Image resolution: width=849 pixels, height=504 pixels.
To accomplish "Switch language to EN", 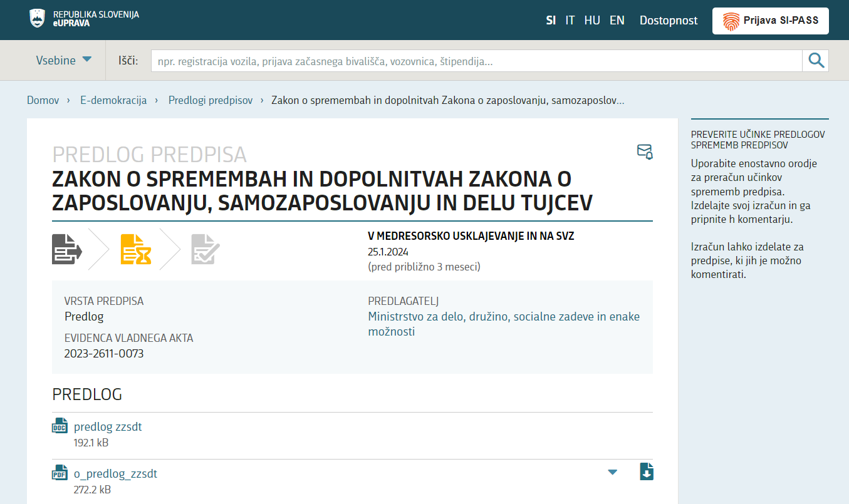I will click(x=617, y=21).
